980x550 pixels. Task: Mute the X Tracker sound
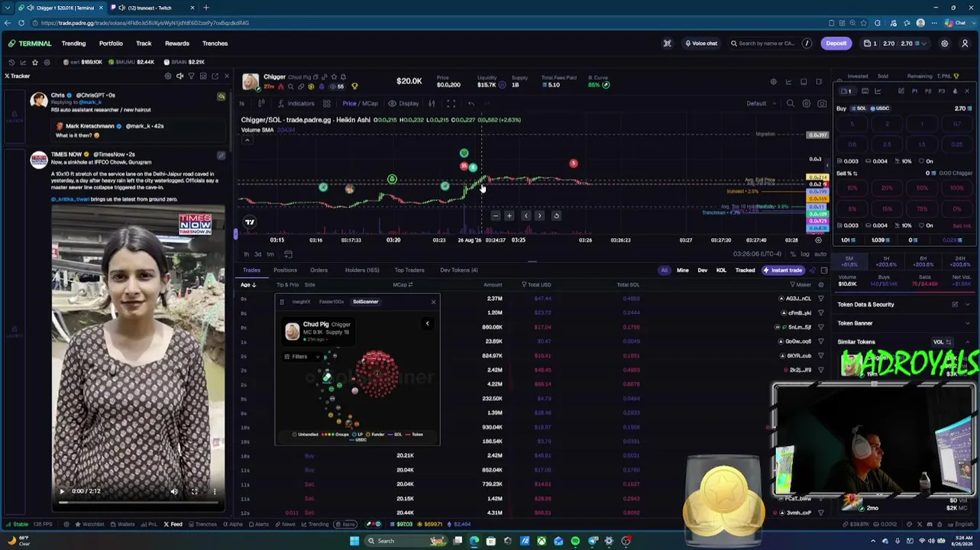(180, 76)
